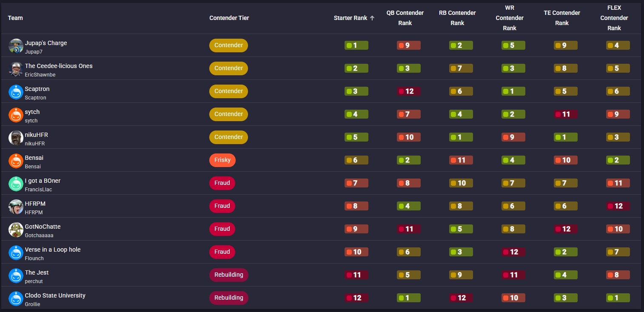Viewport: 644px width, 312px height.
Task: Sort by WR Contender Rank column
Action: [x=510, y=18]
